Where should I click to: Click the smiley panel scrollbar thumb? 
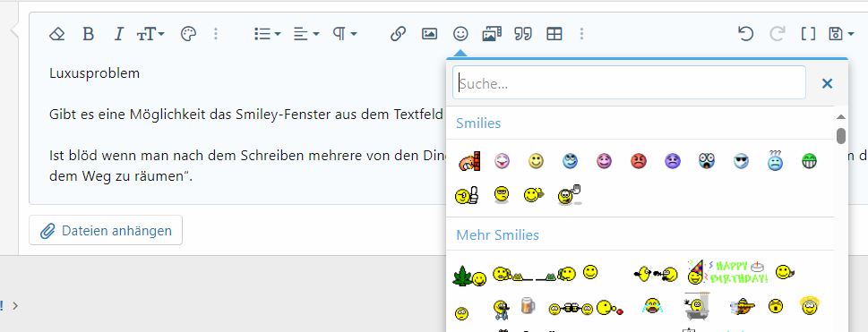[841, 135]
